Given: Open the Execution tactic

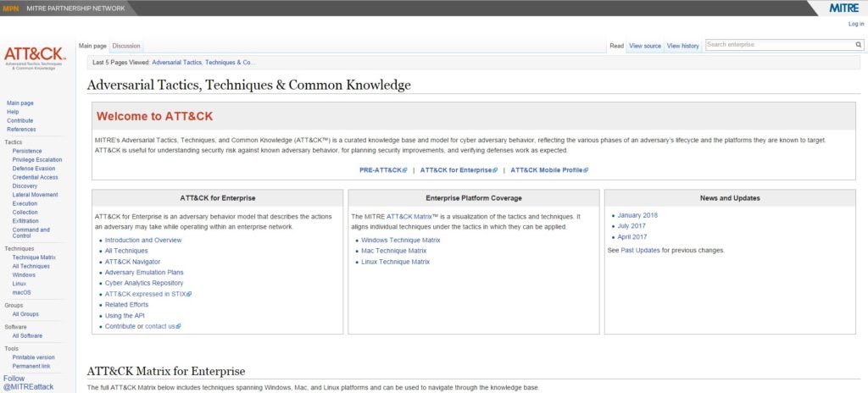Looking at the screenshot, I should pyautogui.click(x=25, y=203).
